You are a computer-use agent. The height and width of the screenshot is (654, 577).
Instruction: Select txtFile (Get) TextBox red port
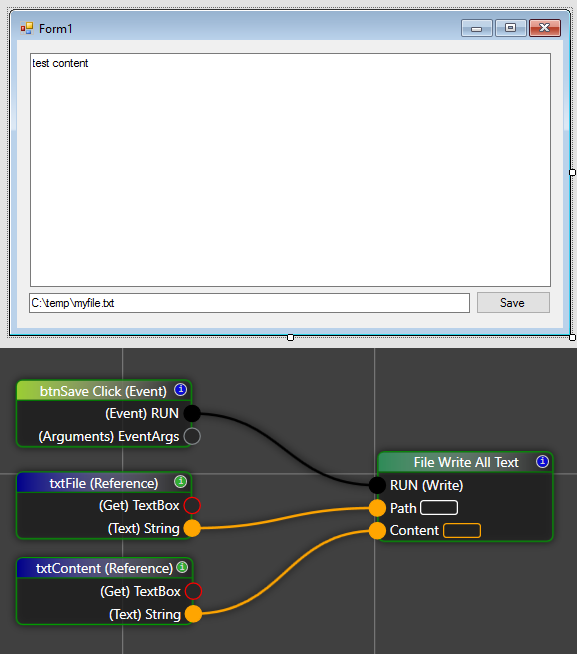click(x=192, y=506)
